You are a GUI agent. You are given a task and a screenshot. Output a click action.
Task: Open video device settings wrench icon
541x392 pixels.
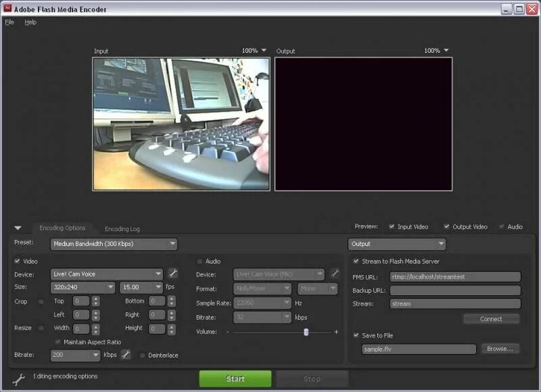172,274
